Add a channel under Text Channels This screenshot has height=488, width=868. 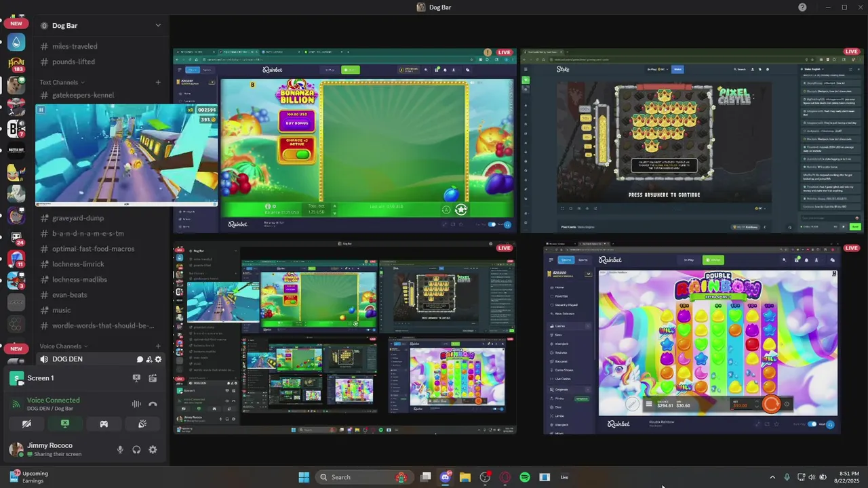point(158,82)
